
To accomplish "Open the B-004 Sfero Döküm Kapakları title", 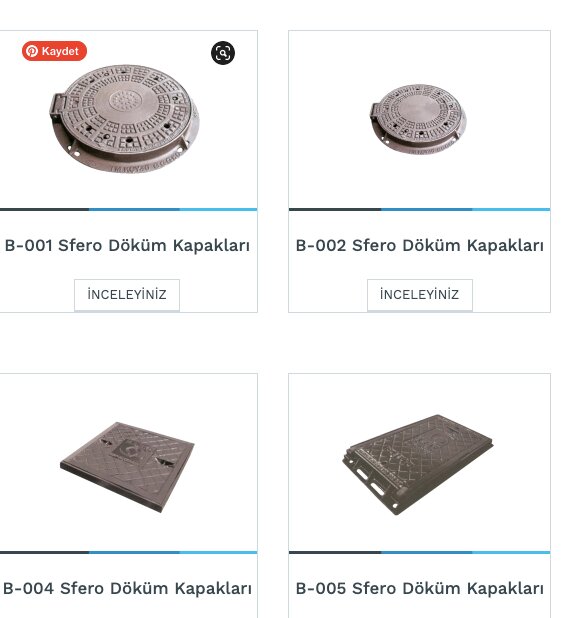I will point(127,588).
